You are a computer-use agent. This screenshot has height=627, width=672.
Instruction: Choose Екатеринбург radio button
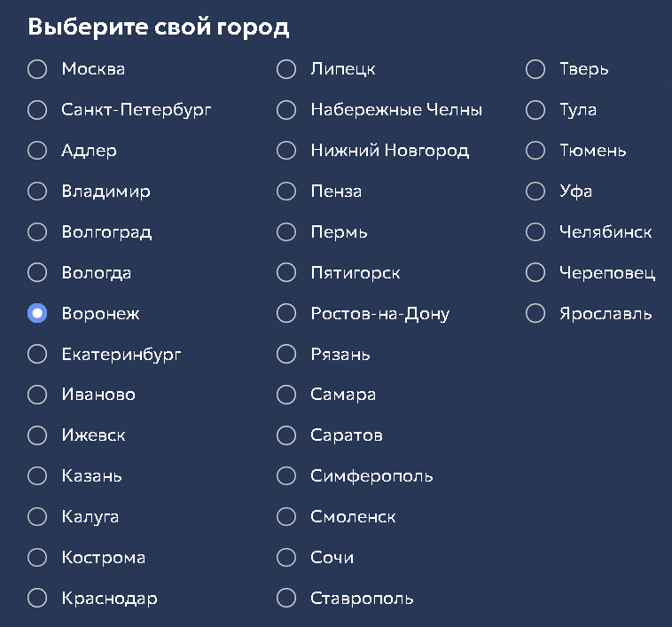(x=37, y=354)
